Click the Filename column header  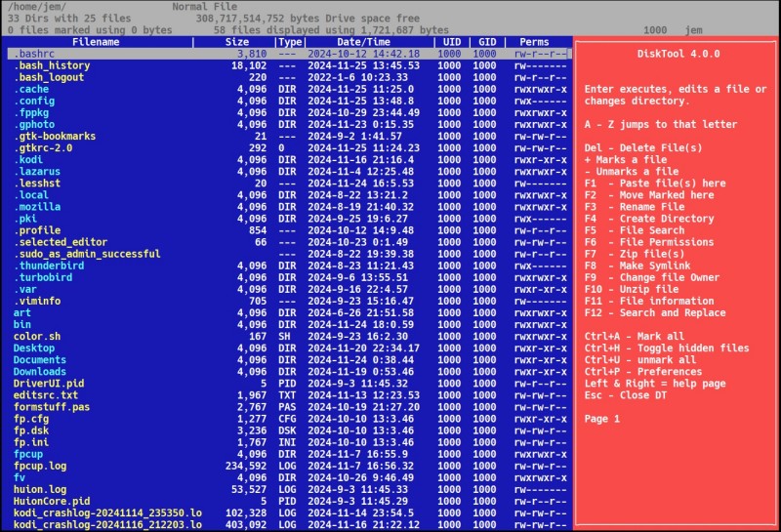pyautogui.click(x=96, y=42)
